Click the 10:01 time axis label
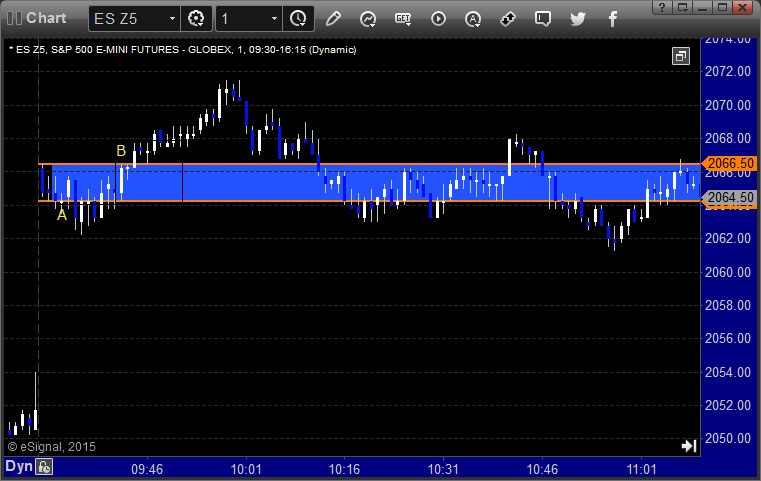 [246, 469]
